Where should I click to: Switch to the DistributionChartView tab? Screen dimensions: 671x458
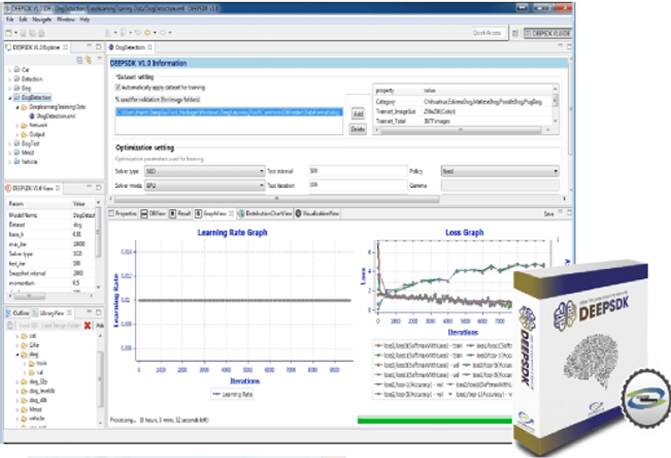(265, 213)
